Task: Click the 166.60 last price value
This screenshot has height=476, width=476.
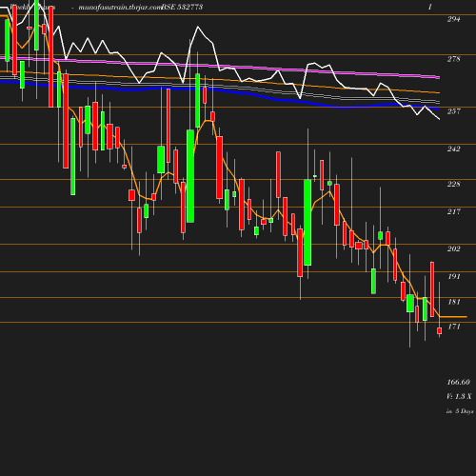Action: 459,382
